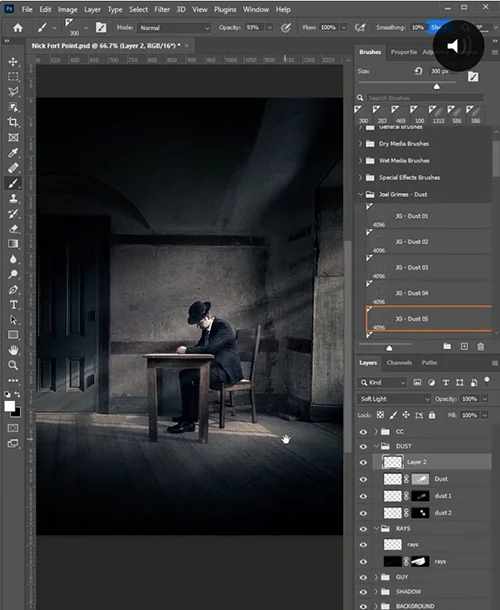This screenshot has height=610, width=500.
Task: Select the Pen tool
Action: [13, 289]
